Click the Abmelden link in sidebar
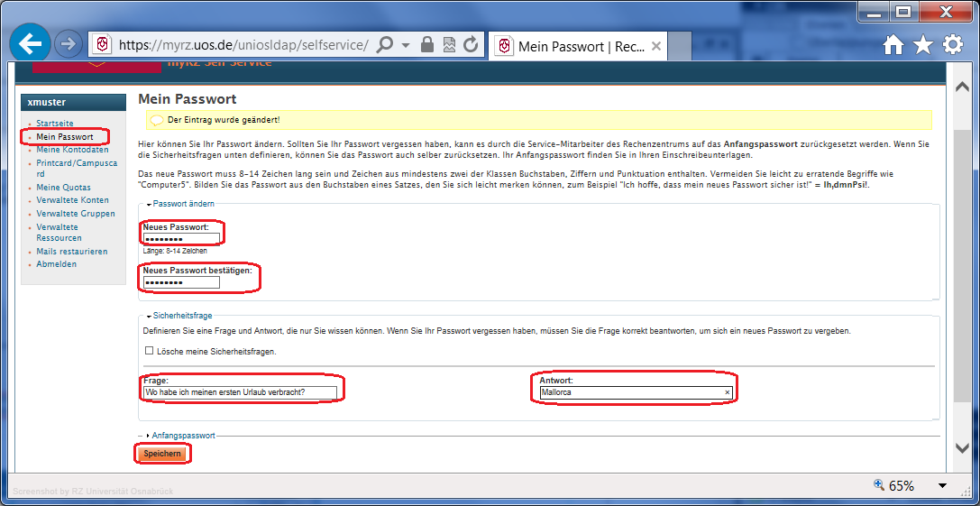 coord(56,264)
